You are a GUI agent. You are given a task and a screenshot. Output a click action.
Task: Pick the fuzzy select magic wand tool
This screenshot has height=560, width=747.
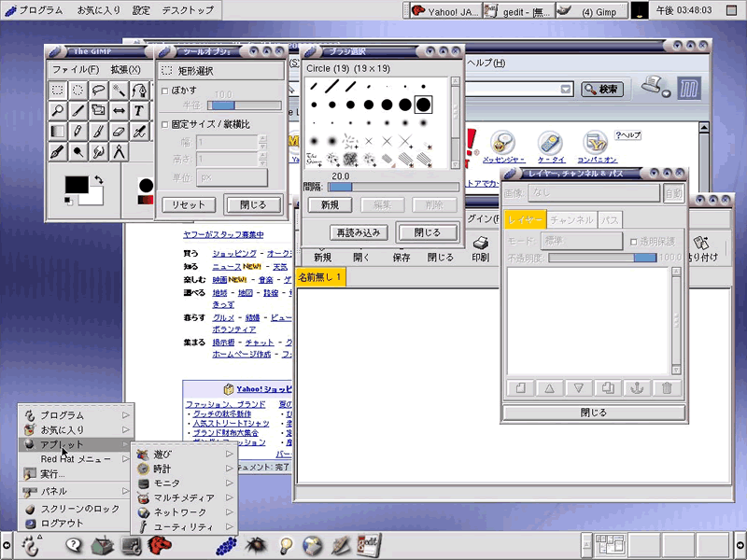tap(120, 91)
